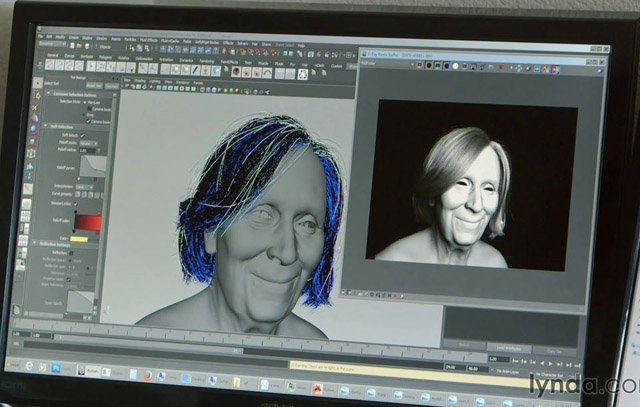Select the arrow Select tool in toolbox
The image size is (640, 407).
click(37, 82)
